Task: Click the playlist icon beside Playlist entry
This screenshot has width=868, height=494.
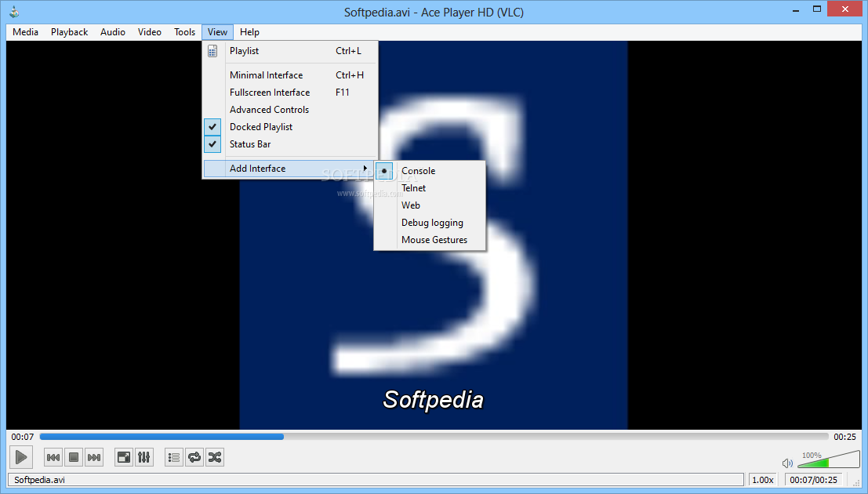Action: [x=212, y=51]
